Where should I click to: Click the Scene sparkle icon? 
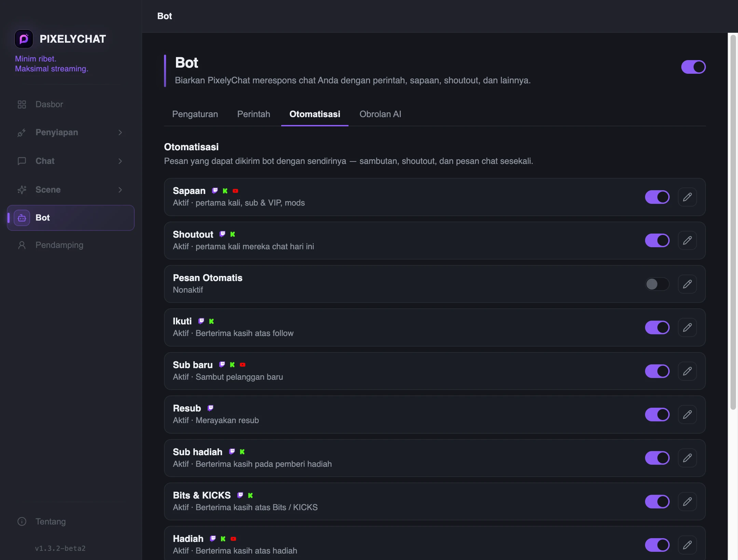point(22,190)
